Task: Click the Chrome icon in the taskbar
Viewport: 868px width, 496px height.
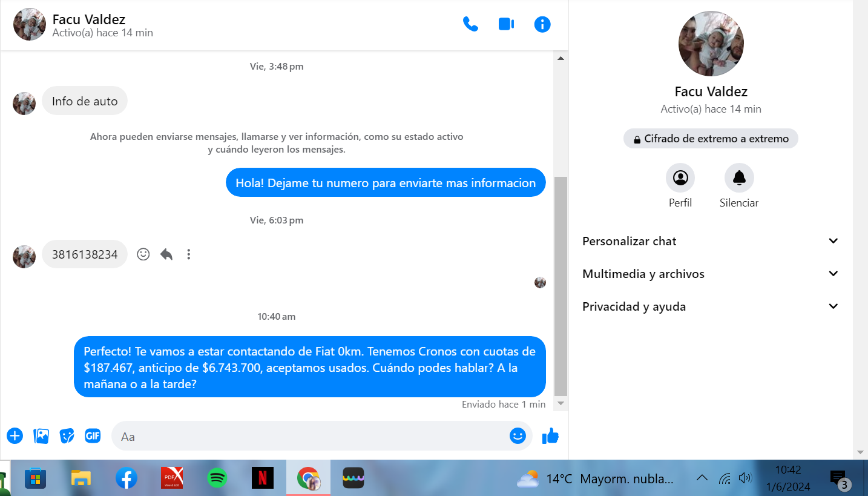Action: 309,478
